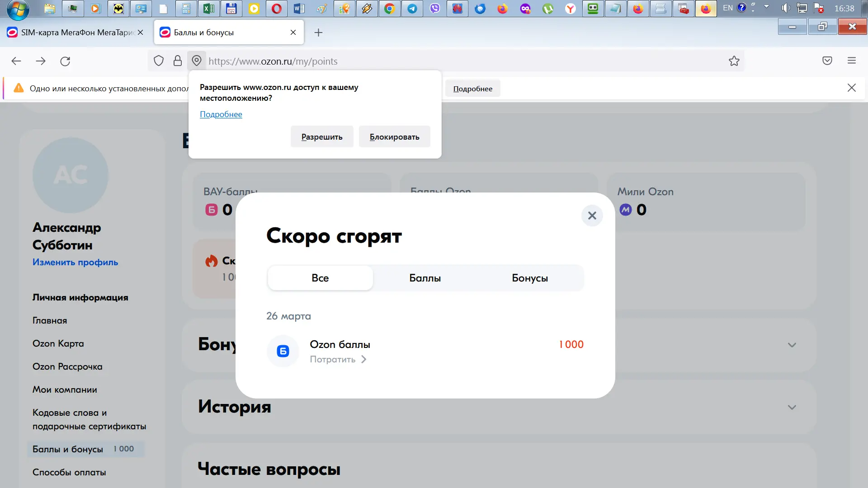
Task: Click the Windows Start button
Action: (18, 9)
